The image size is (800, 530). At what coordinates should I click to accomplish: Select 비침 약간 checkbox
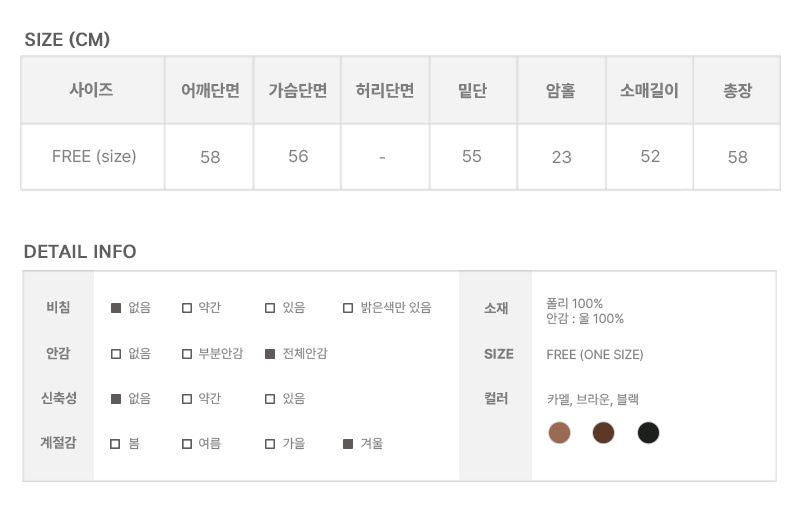[187, 308]
